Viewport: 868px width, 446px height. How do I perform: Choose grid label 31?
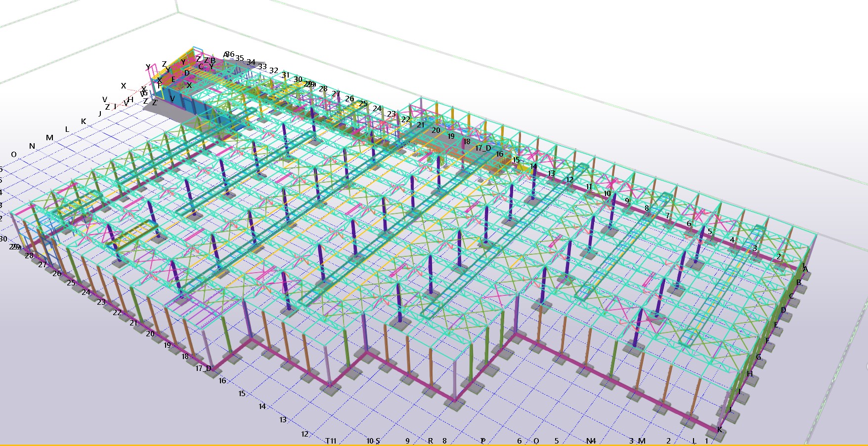click(286, 76)
